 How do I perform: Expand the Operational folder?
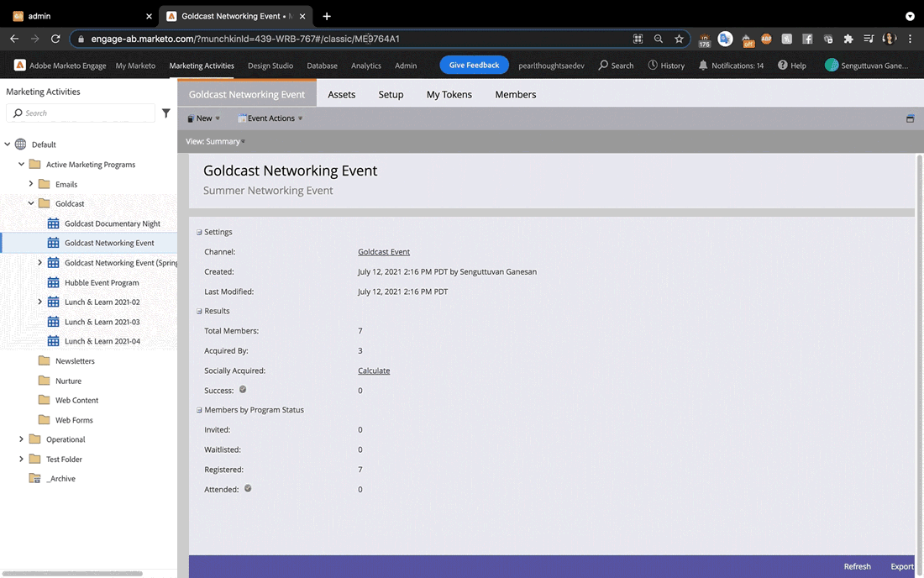click(x=21, y=439)
